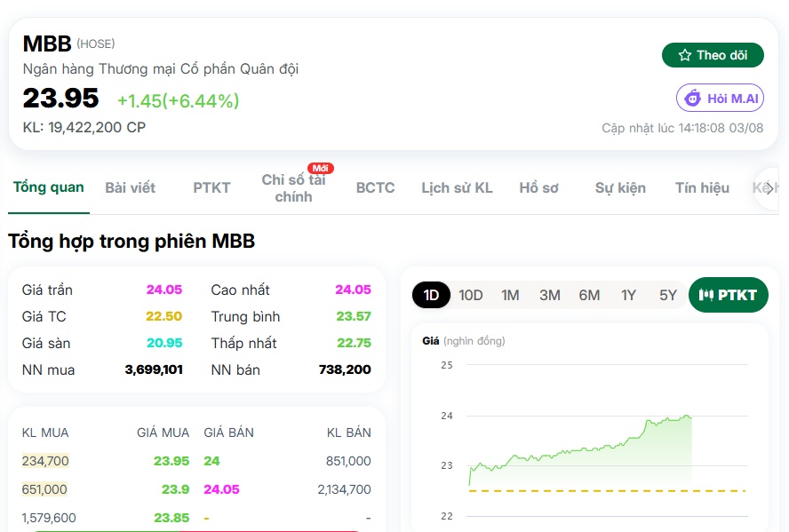Screen dimensions: 789x532
Task: Click the Cao nhất value 24.05
Action: [x=354, y=290]
